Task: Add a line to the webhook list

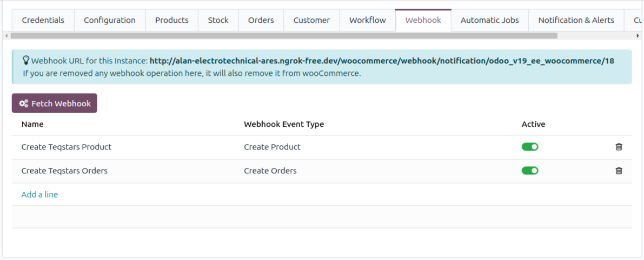Action: 39,194
